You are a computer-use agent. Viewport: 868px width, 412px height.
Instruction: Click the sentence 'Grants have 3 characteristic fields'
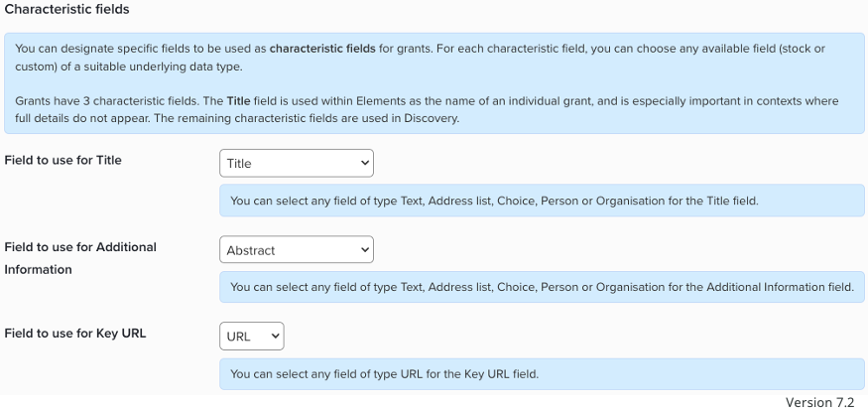point(119,101)
